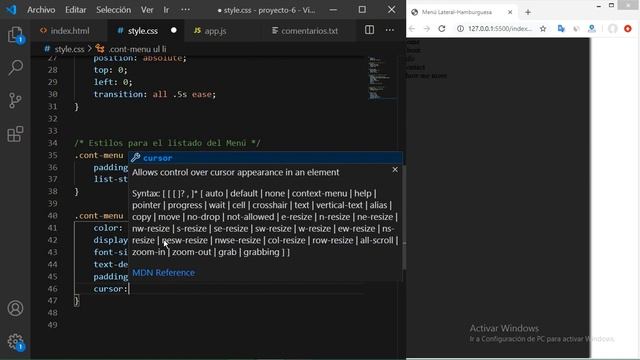Open the Manage gear settings
The image size is (640, 360).
[x=16, y=342]
